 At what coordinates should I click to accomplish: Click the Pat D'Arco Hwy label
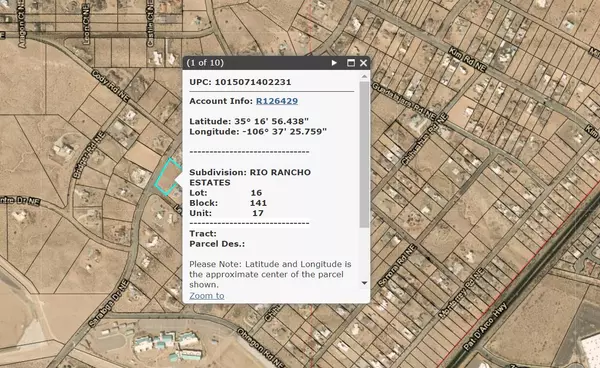485,326
